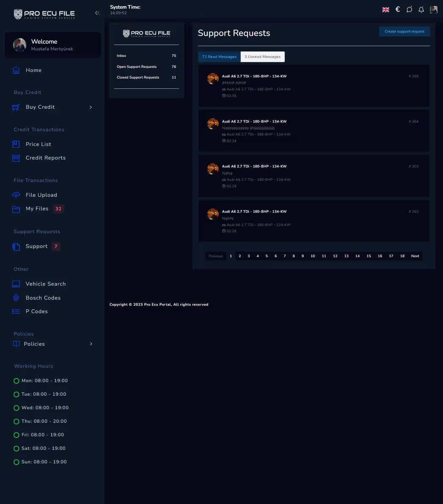The height and width of the screenshot is (504, 443).
Task: Open the My Files folder icon
Action: (x=16, y=209)
